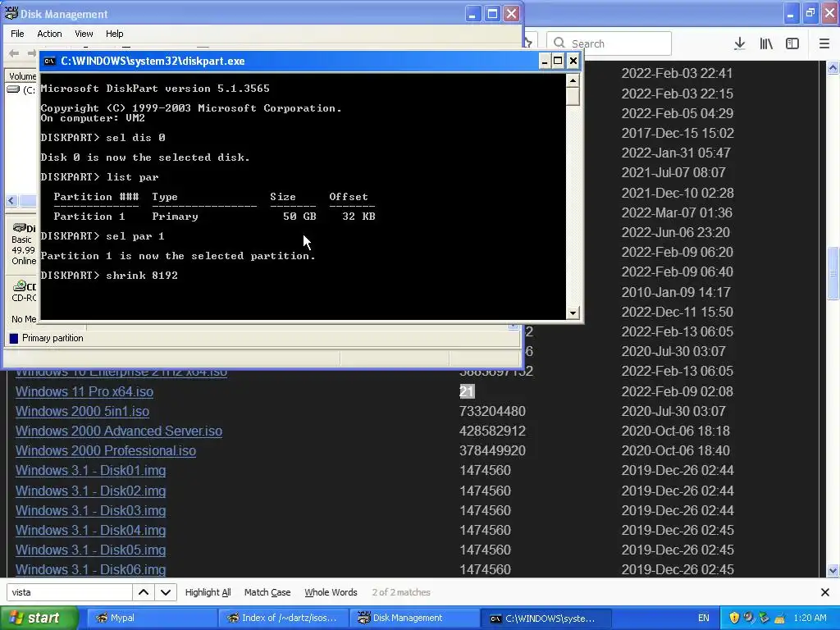Screen dimensions: 840x630
Task: Click the Primary partition legend swatch
Action: click(14, 339)
